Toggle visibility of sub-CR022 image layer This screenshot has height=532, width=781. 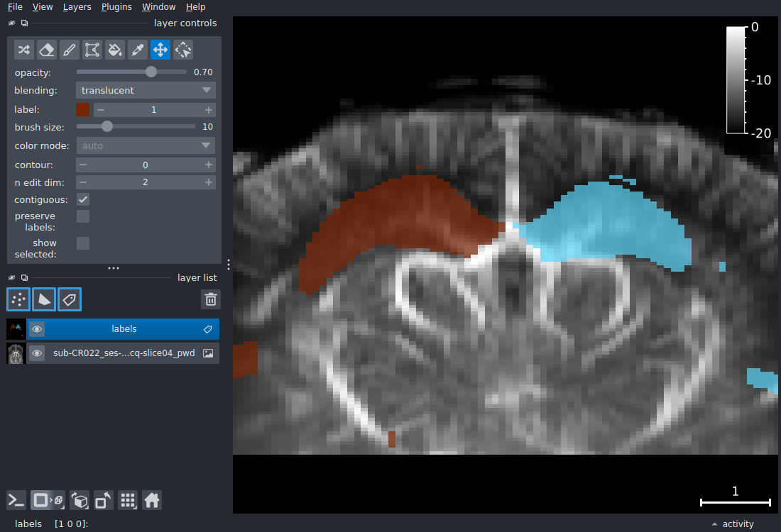37,353
